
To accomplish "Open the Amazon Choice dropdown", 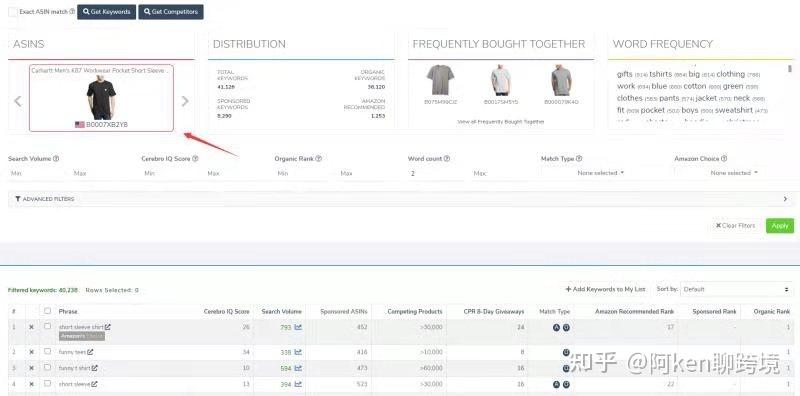I will [x=734, y=173].
